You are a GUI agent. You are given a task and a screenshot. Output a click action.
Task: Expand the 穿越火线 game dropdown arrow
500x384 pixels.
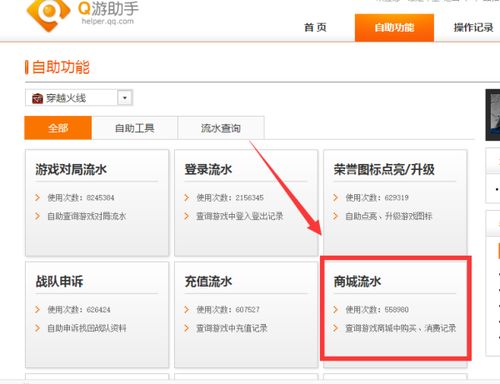coord(125,98)
